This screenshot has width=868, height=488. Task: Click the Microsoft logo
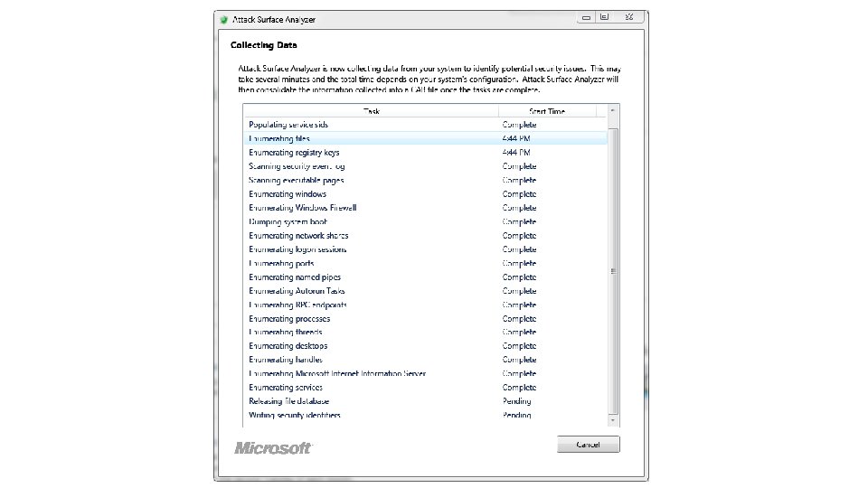tap(272, 447)
